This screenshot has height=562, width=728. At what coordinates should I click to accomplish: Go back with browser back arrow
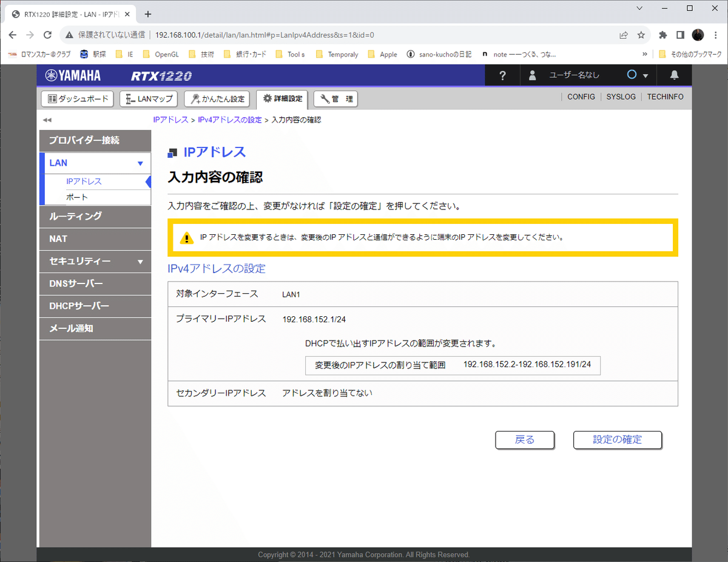click(13, 35)
